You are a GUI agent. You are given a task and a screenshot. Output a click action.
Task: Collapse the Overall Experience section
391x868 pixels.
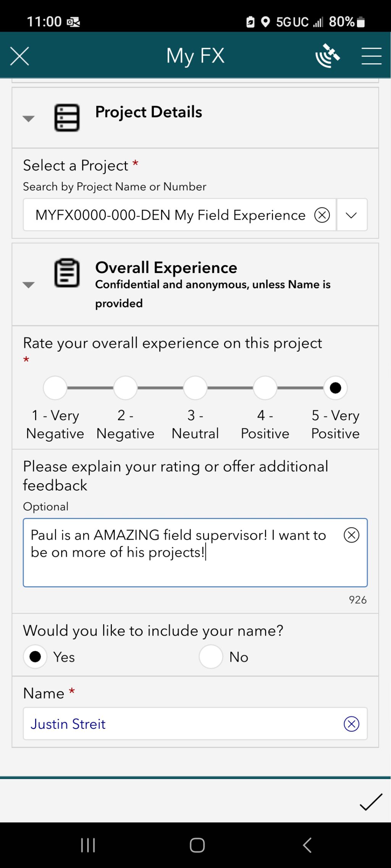pos(29,285)
